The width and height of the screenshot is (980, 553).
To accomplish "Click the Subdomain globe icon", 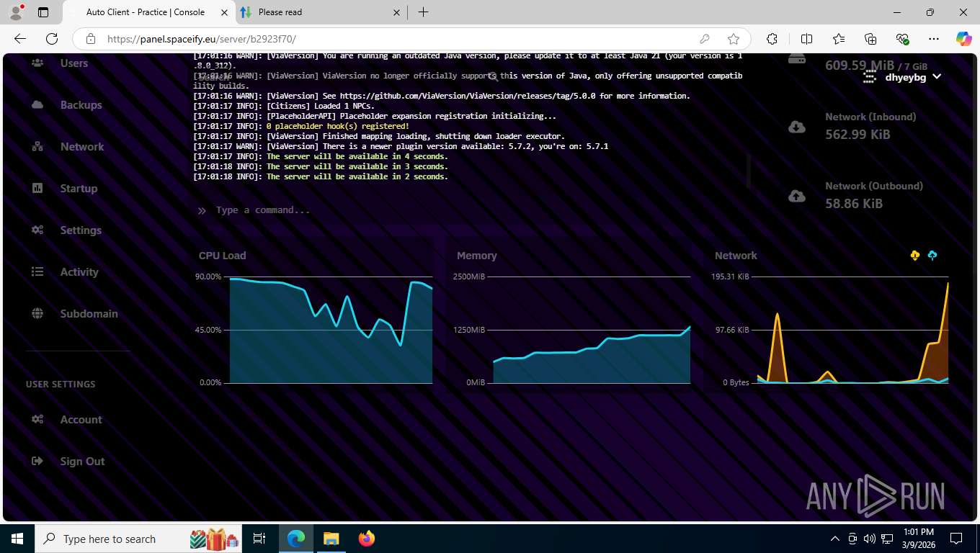I will (x=37, y=314).
